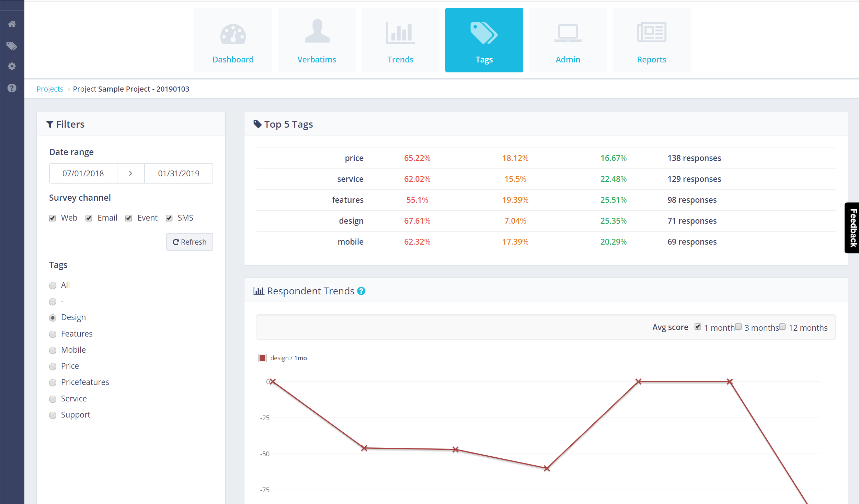
Task: Open the help question-mark in sidebar
Action: pyautogui.click(x=12, y=88)
